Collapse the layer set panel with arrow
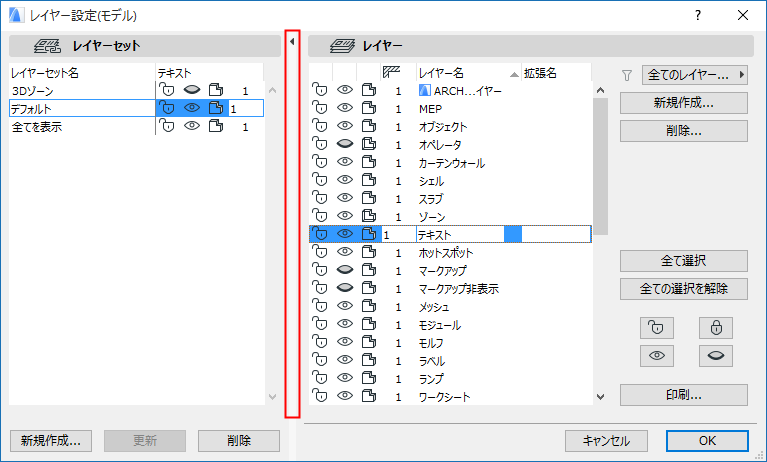767x462 pixels. tap(292, 42)
